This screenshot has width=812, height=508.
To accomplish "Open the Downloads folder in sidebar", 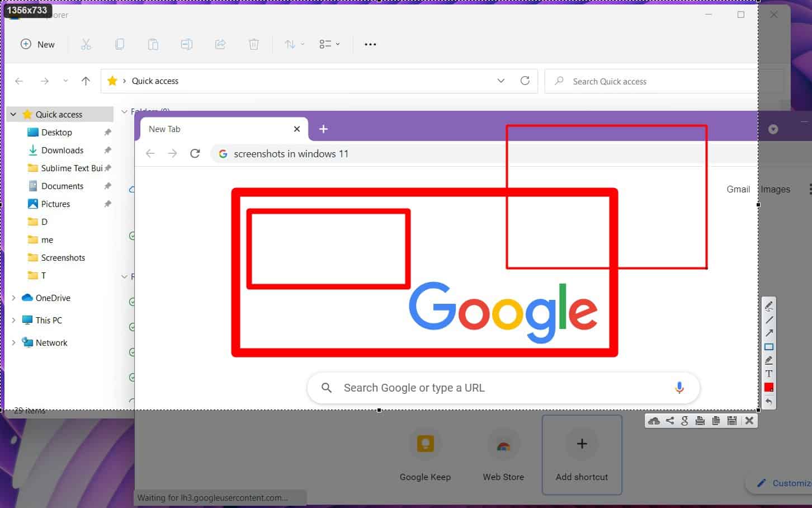I will (x=62, y=150).
